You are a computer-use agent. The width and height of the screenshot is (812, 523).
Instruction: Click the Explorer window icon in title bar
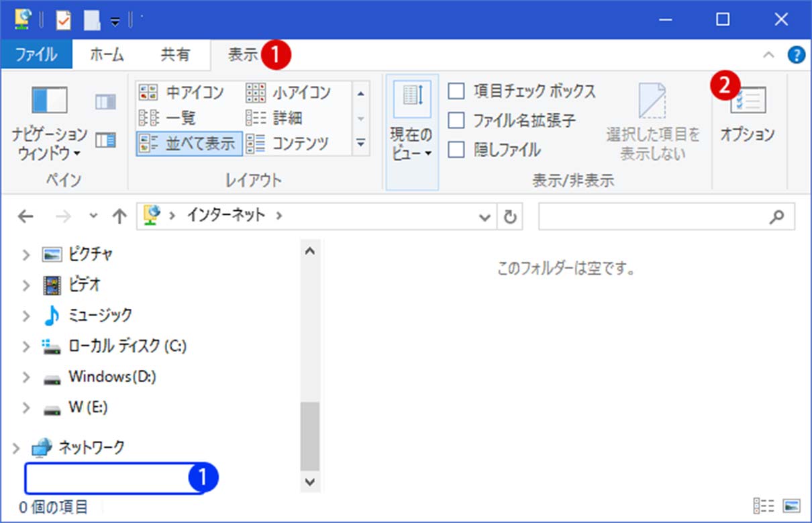23,19
